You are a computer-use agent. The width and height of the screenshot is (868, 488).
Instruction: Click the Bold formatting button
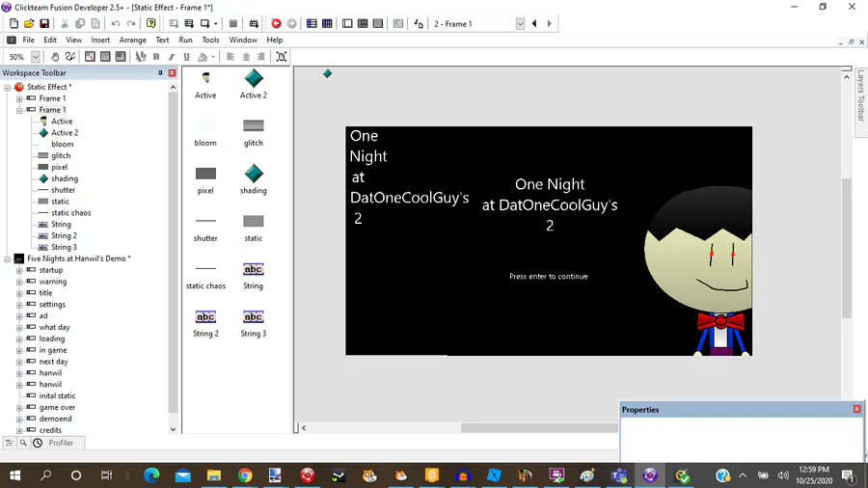[x=156, y=57]
